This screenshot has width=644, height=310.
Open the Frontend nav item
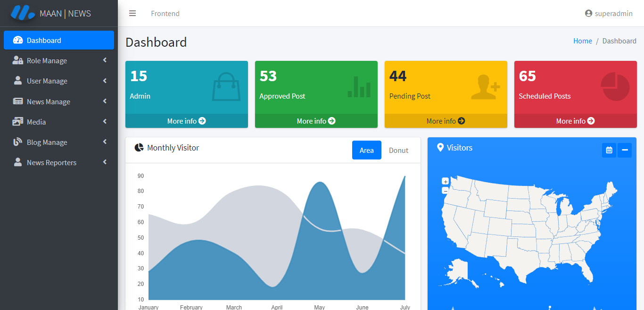165,13
